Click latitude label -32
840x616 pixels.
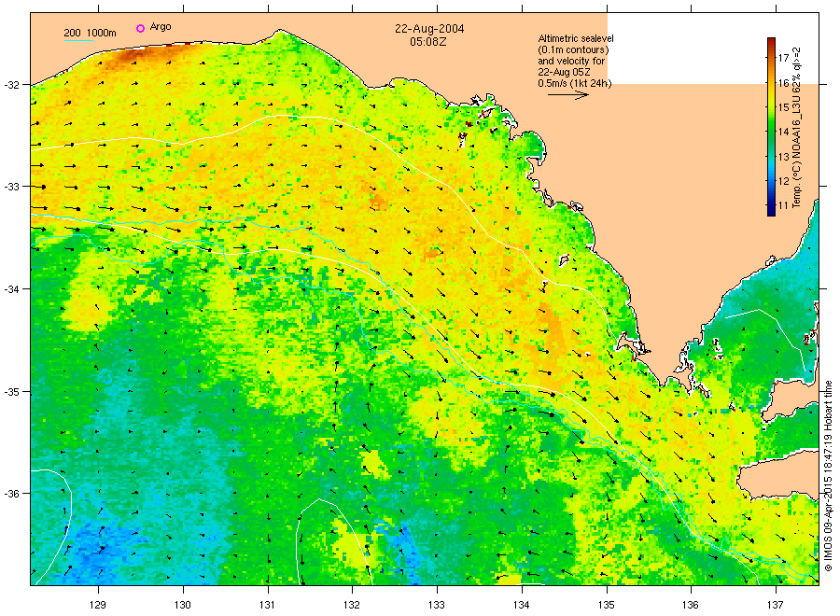10,85
